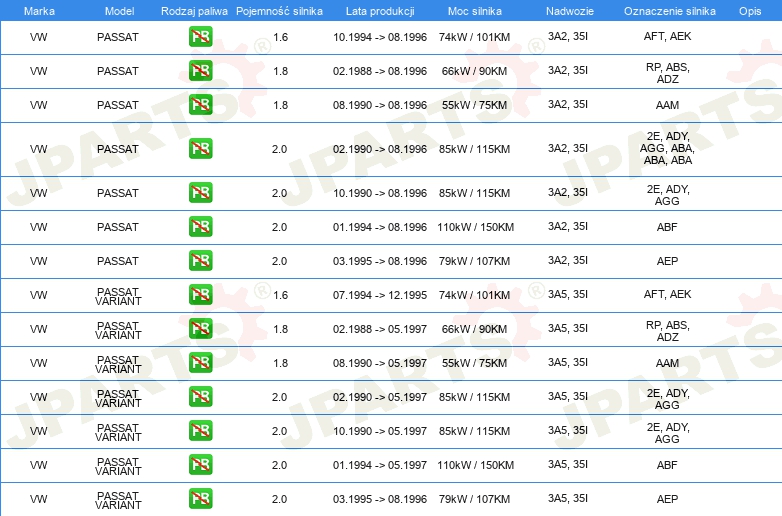Click fuel icon in 10.1990 -> 08.1996 row
782x516 pixels.
click(200, 192)
